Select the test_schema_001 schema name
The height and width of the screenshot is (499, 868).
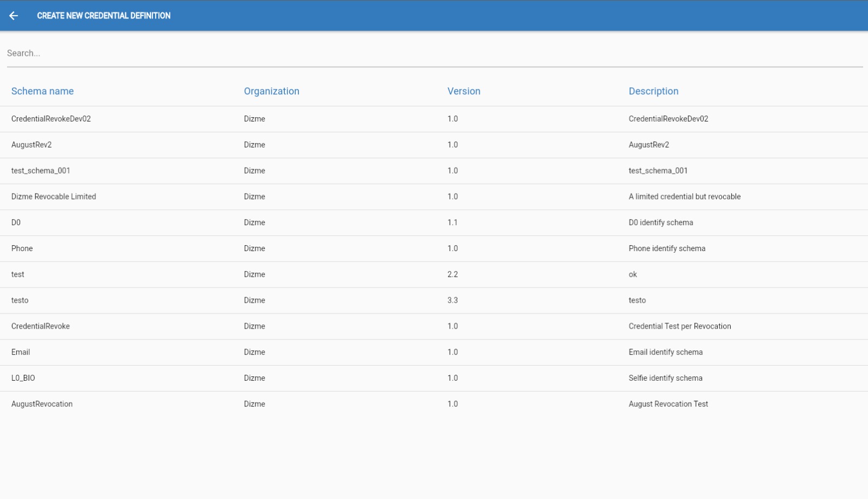pos(41,171)
